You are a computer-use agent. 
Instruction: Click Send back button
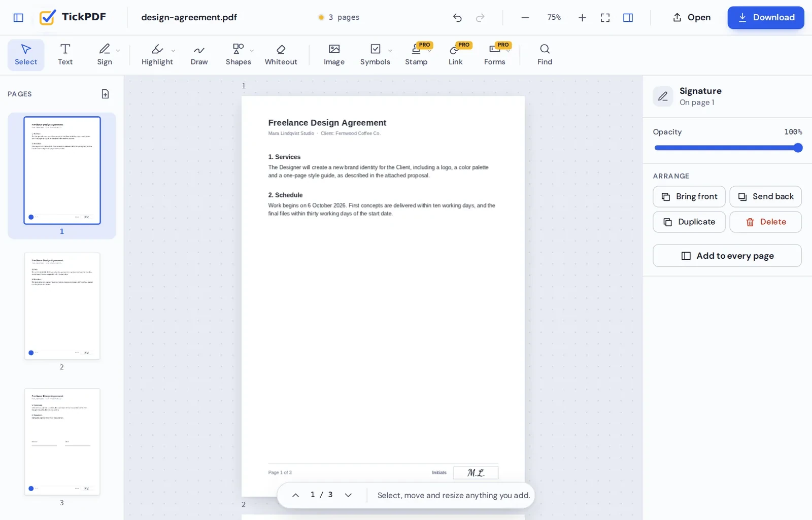click(x=766, y=196)
